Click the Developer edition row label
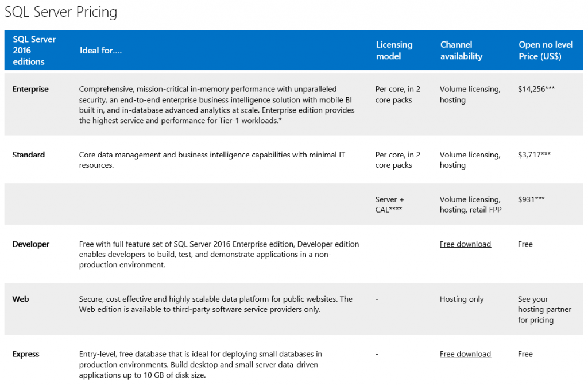 tap(30, 244)
